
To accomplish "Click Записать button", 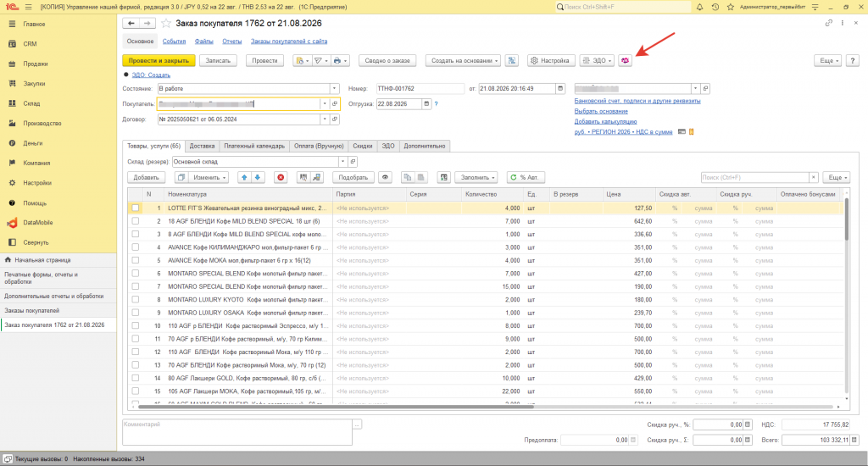I will point(218,60).
